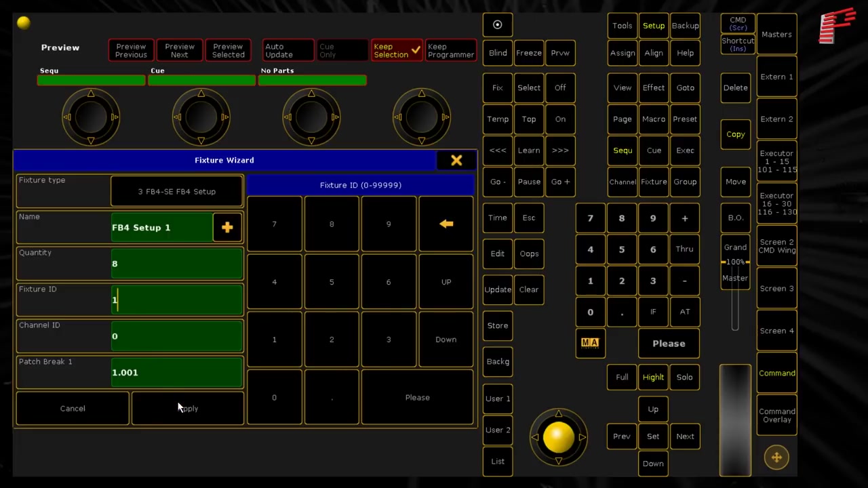The width and height of the screenshot is (868, 488).
Task: Click the circular target icon above Blind
Action: click(497, 25)
